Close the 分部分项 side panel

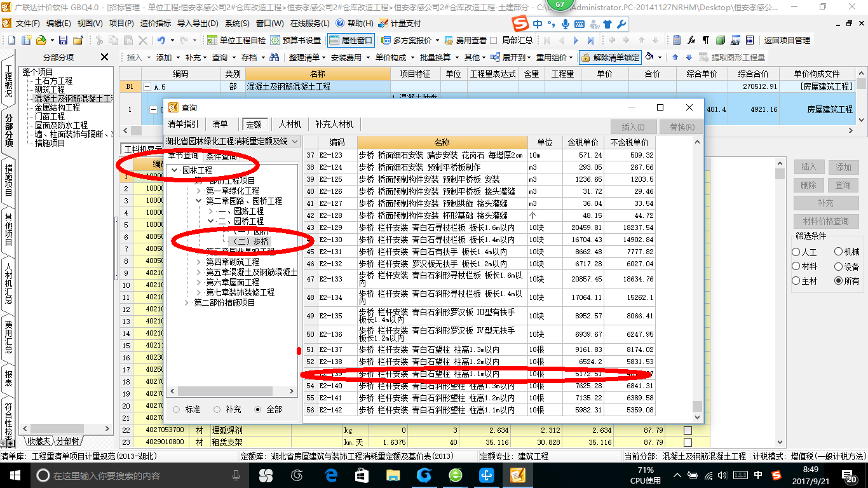(x=105, y=57)
